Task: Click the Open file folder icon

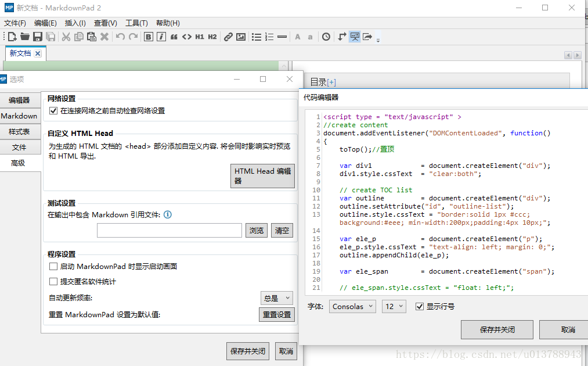Action: pos(25,37)
